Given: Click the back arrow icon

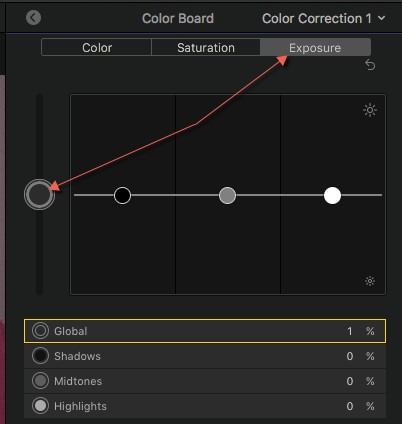Looking at the screenshot, I should (33, 18).
